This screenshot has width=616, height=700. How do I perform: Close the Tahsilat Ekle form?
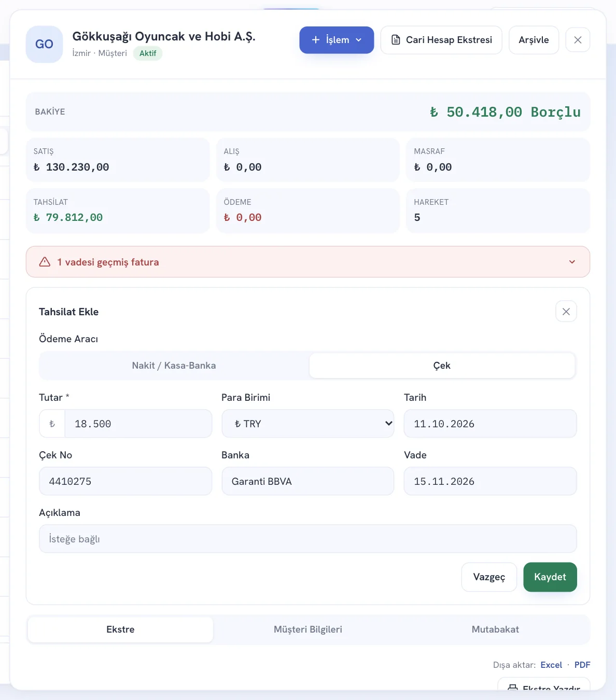click(566, 312)
